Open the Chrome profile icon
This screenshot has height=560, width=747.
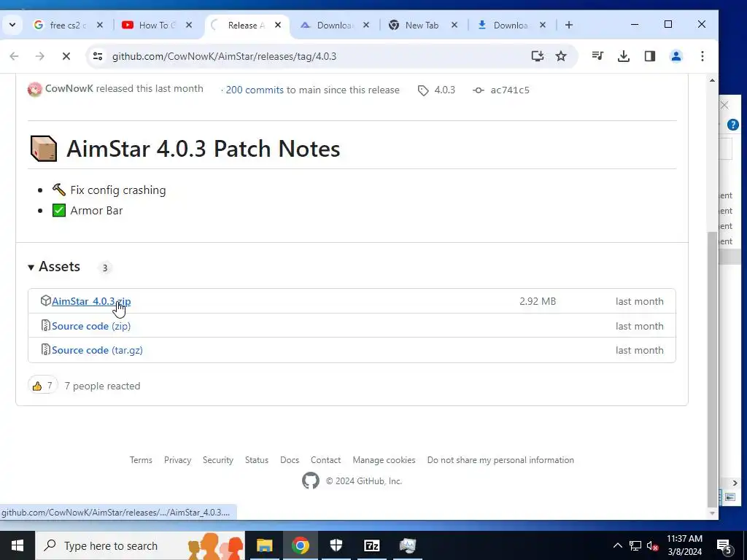pyautogui.click(x=676, y=56)
